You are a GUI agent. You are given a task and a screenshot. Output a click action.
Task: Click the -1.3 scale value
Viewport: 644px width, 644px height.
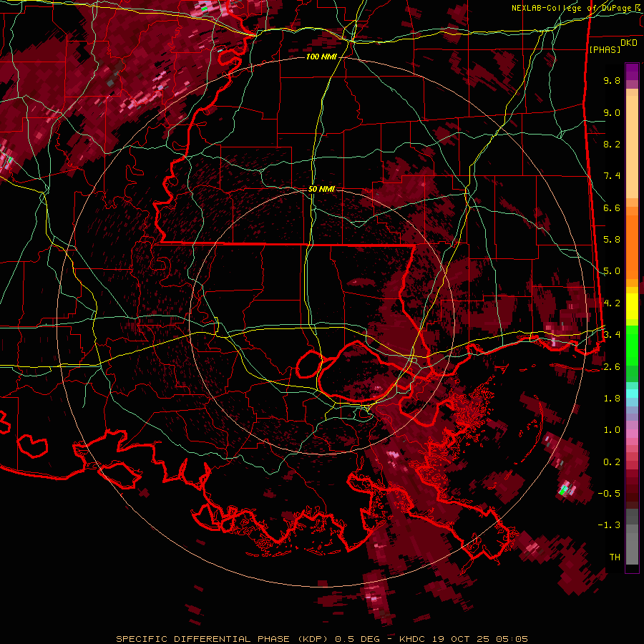pyautogui.click(x=609, y=525)
